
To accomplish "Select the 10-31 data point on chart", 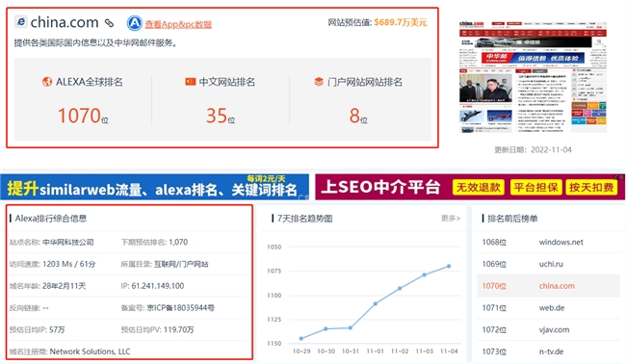I will tap(351, 328).
